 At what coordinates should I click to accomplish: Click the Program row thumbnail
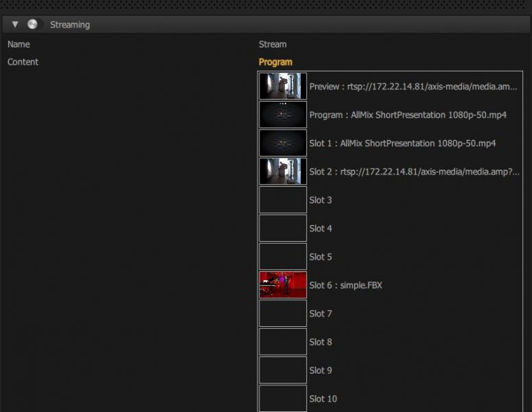click(x=283, y=115)
